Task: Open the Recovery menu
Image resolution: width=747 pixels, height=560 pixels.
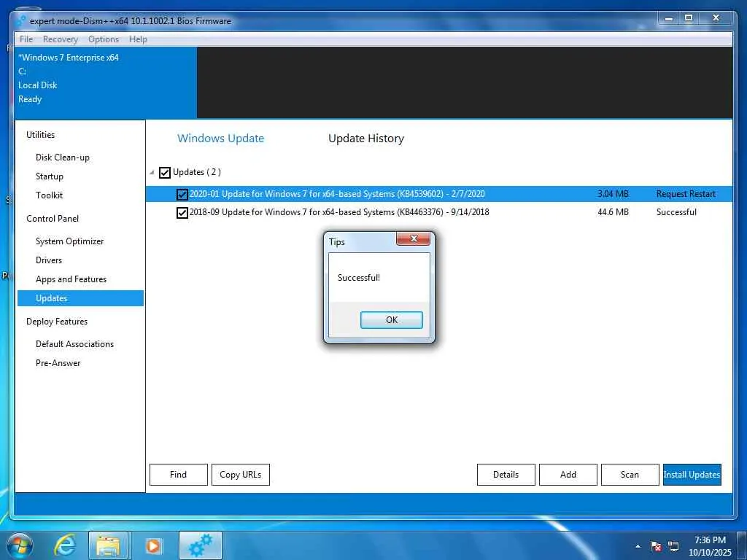Action: point(61,39)
